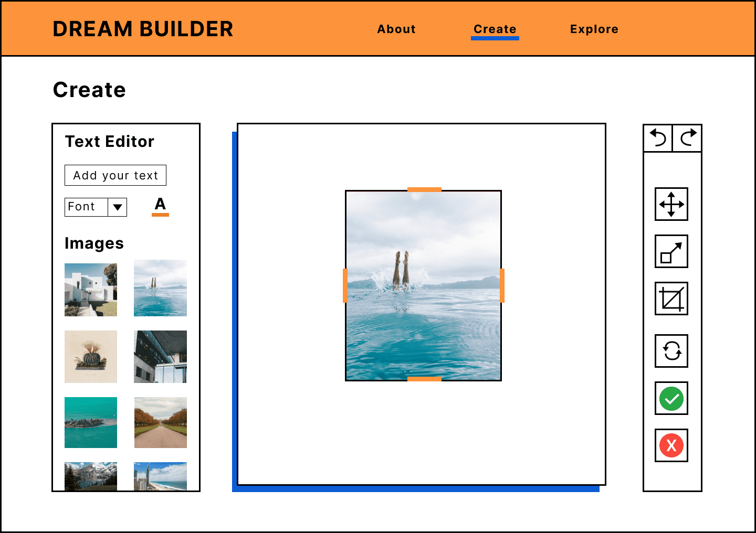Click the right orange resize handle on image
Viewport: 756px width, 533px height.
point(502,285)
